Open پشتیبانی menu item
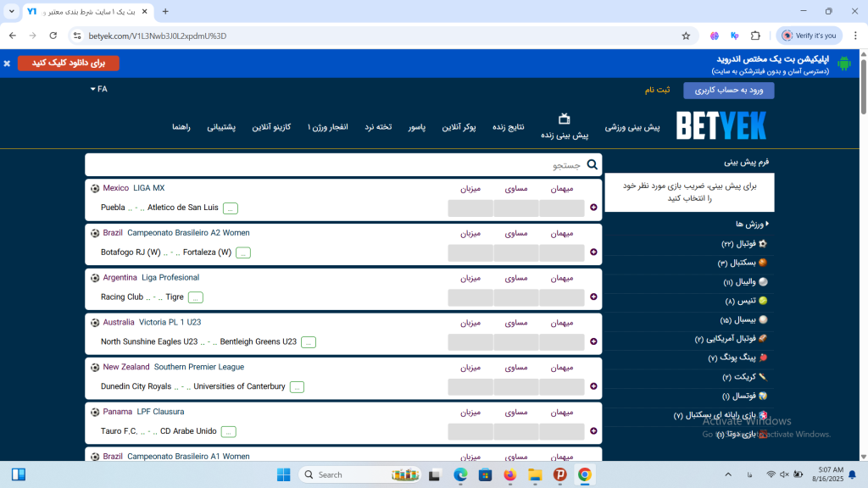 [221, 127]
